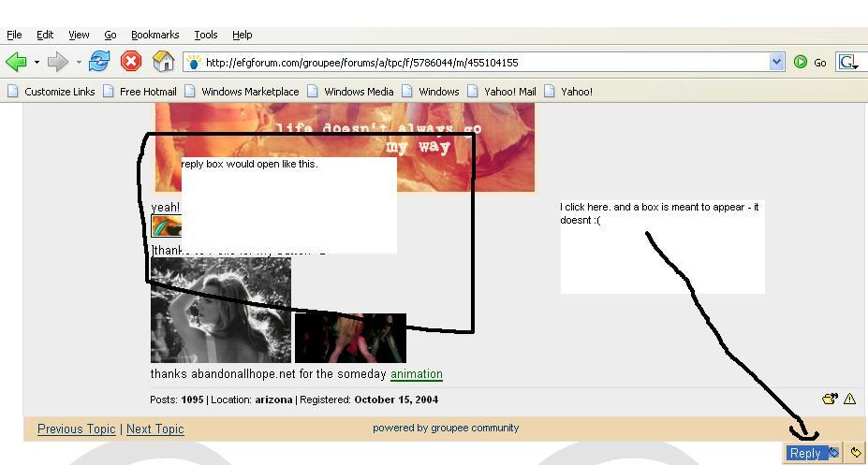Go to the Home page icon
868x465 pixels.
click(x=163, y=63)
